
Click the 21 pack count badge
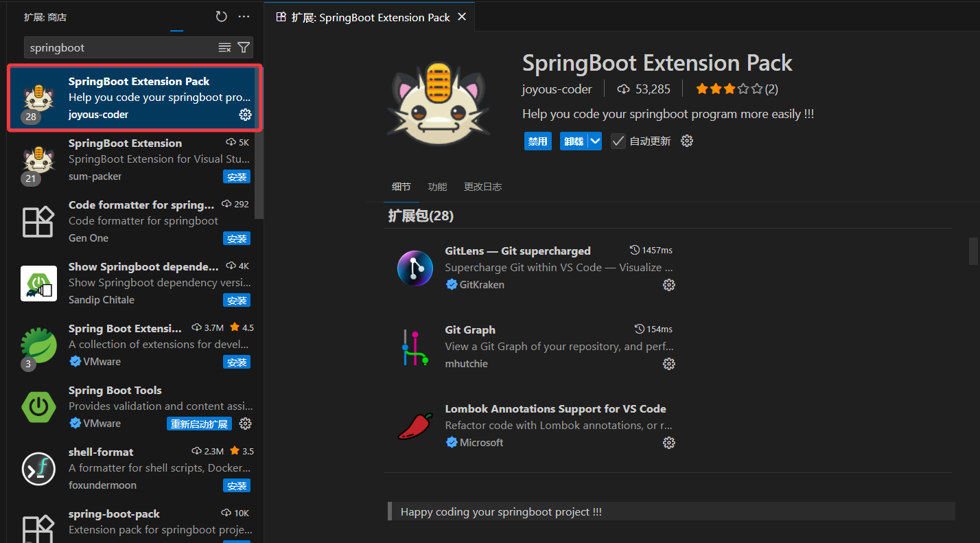tap(31, 178)
